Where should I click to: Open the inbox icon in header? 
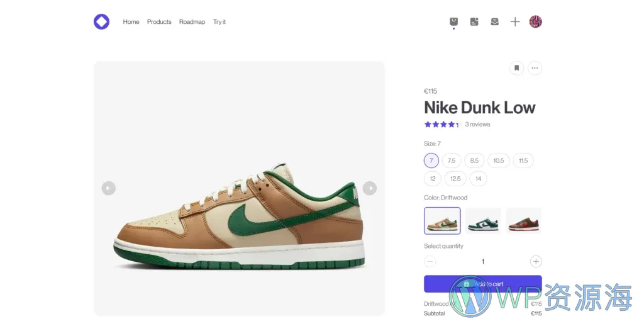point(494,22)
